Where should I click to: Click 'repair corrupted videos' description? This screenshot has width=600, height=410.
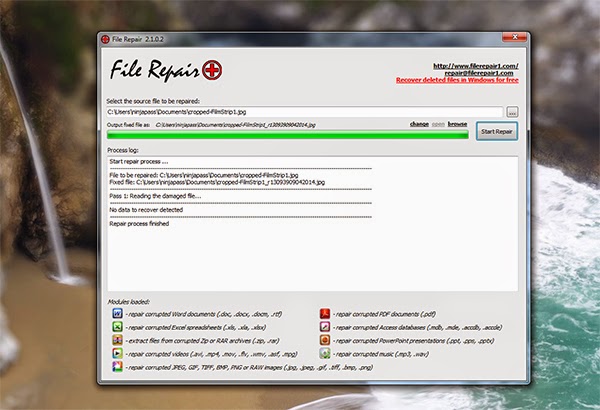pos(211,354)
